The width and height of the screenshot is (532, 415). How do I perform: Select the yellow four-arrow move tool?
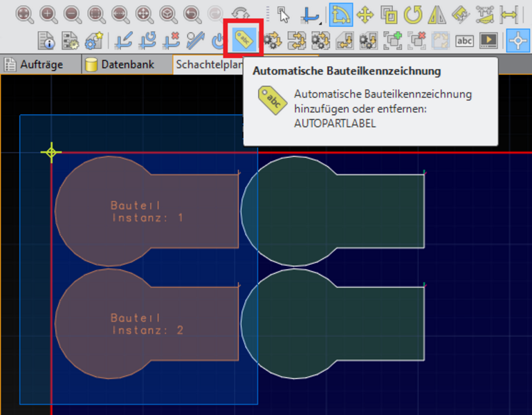click(x=365, y=14)
